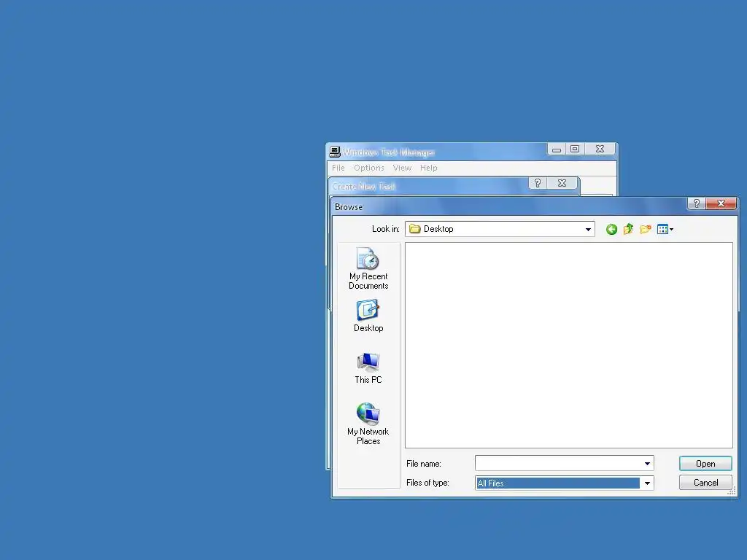Click help button on Create New Task dialog
Viewport: 747px width, 560px height.
(x=538, y=183)
